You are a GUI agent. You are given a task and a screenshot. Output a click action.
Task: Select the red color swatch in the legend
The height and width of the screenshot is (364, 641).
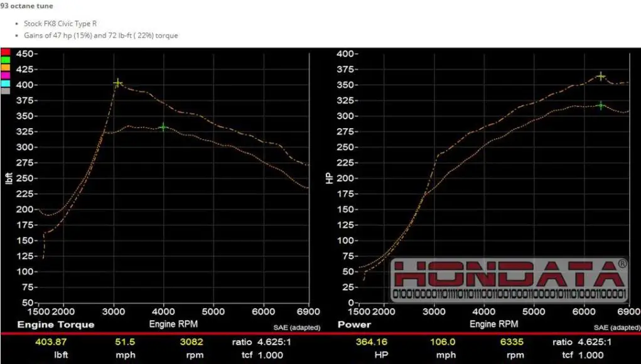click(5, 53)
